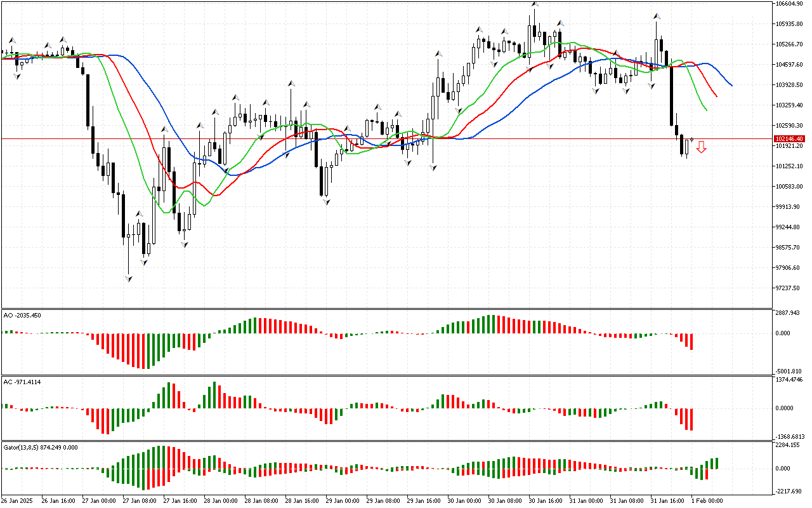Screen dimensions: 812x508
Task: Click the Gator scale minimum -2217.690
Action: pyautogui.click(x=789, y=492)
